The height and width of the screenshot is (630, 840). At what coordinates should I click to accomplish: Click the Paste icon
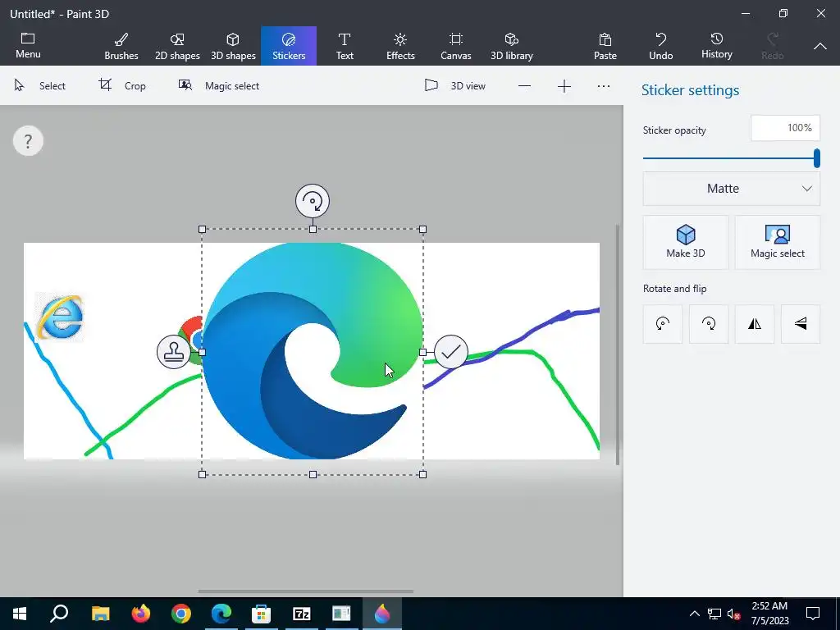605,39
